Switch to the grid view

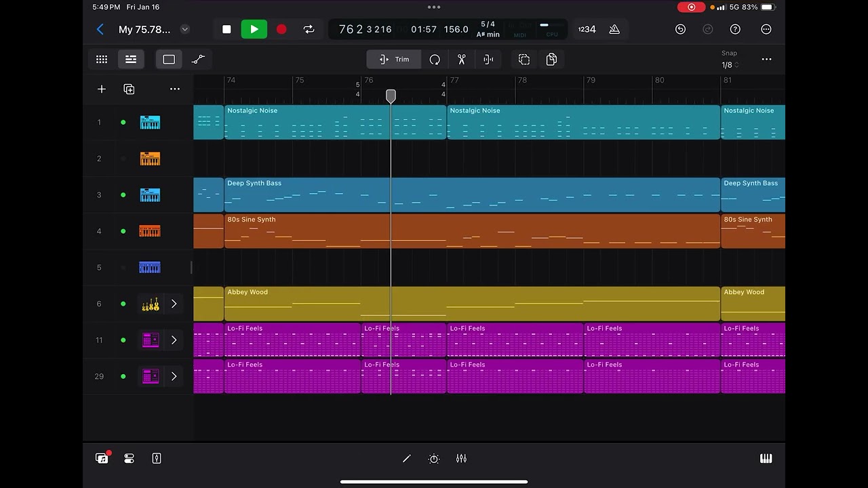pos(102,60)
